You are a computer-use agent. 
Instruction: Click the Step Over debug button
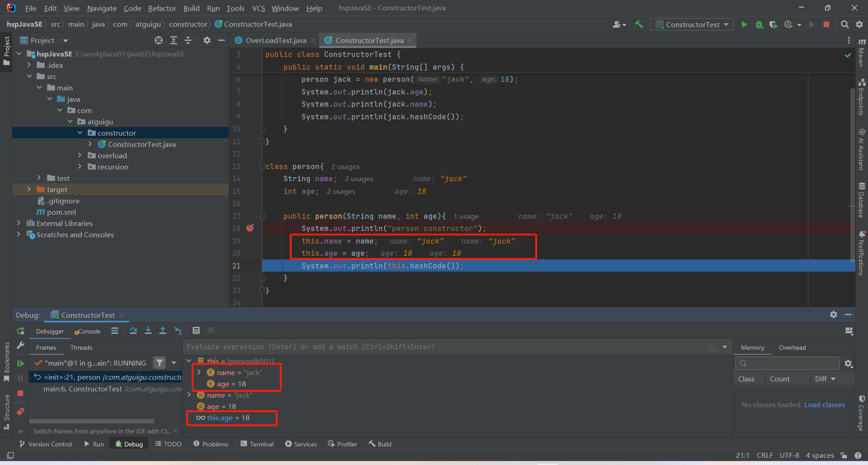[133, 331]
